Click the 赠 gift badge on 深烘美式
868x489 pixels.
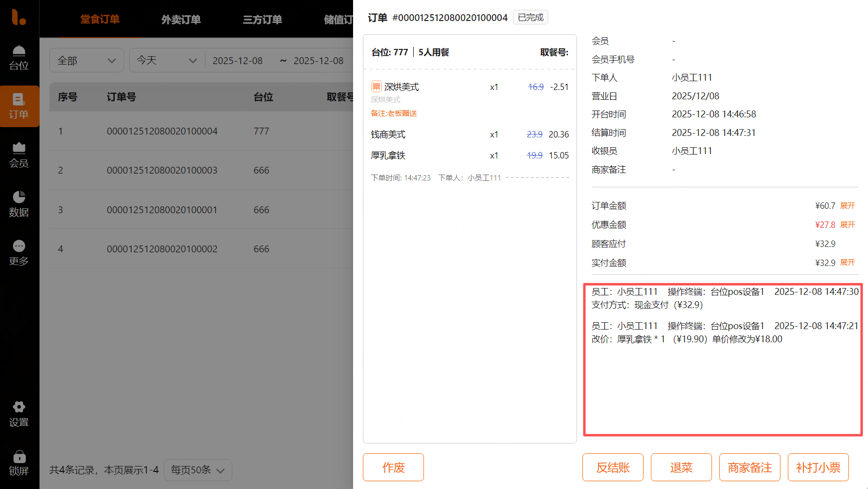pos(376,87)
